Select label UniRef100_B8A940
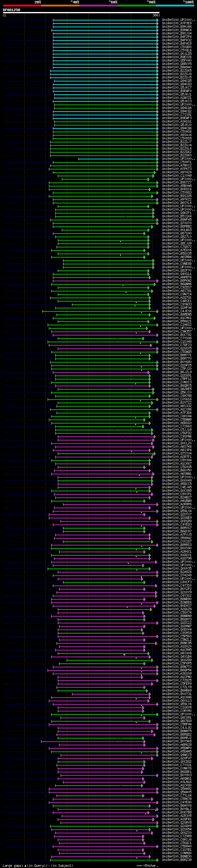Screen dimensions: 197x868 (x=176, y=67)
